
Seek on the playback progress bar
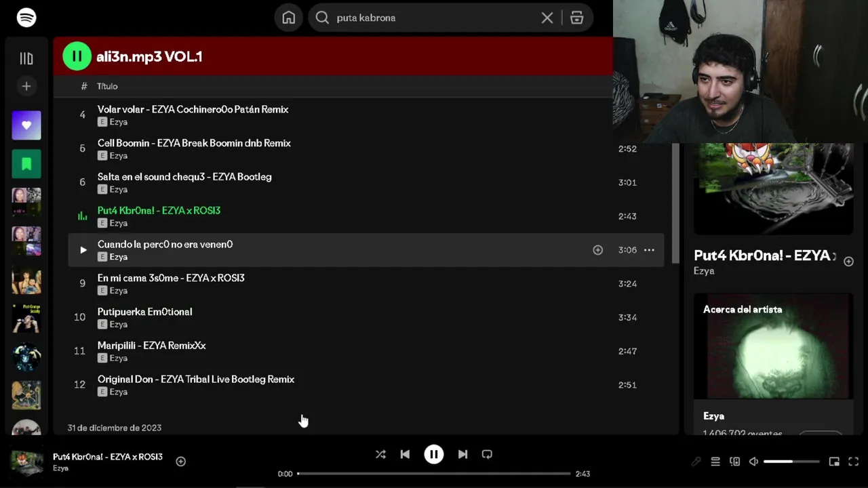pyautogui.click(x=434, y=474)
